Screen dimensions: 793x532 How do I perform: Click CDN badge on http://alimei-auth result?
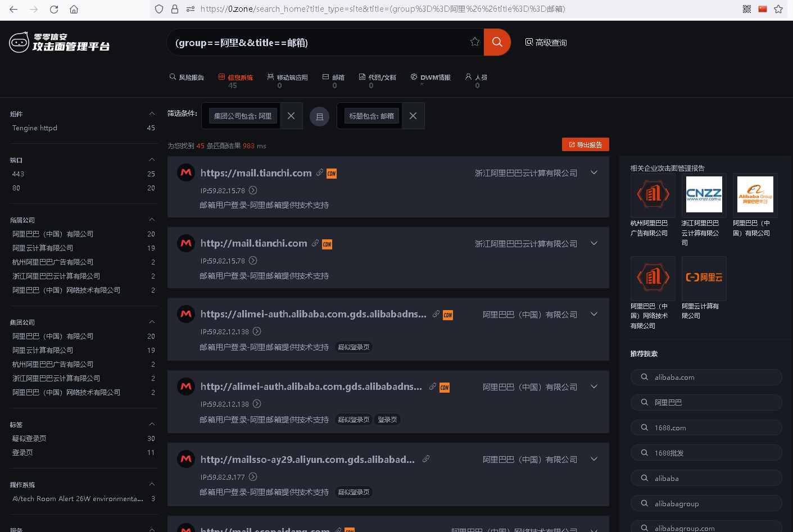coord(445,387)
